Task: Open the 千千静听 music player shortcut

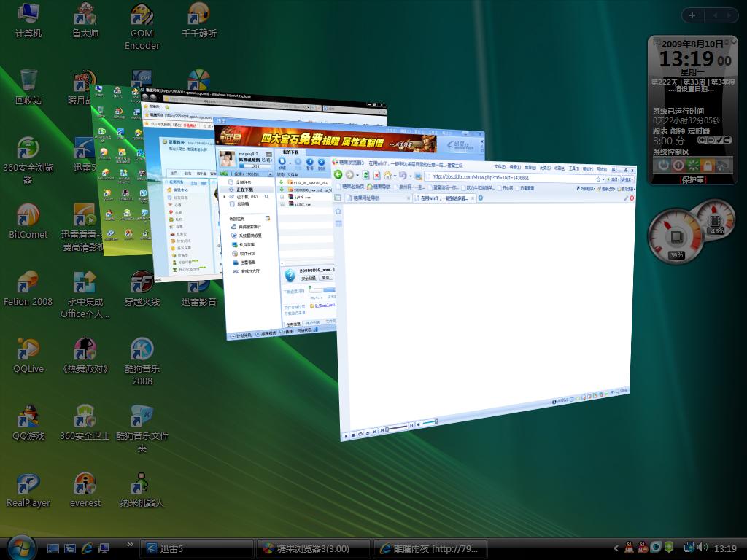Action: (199, 20)
